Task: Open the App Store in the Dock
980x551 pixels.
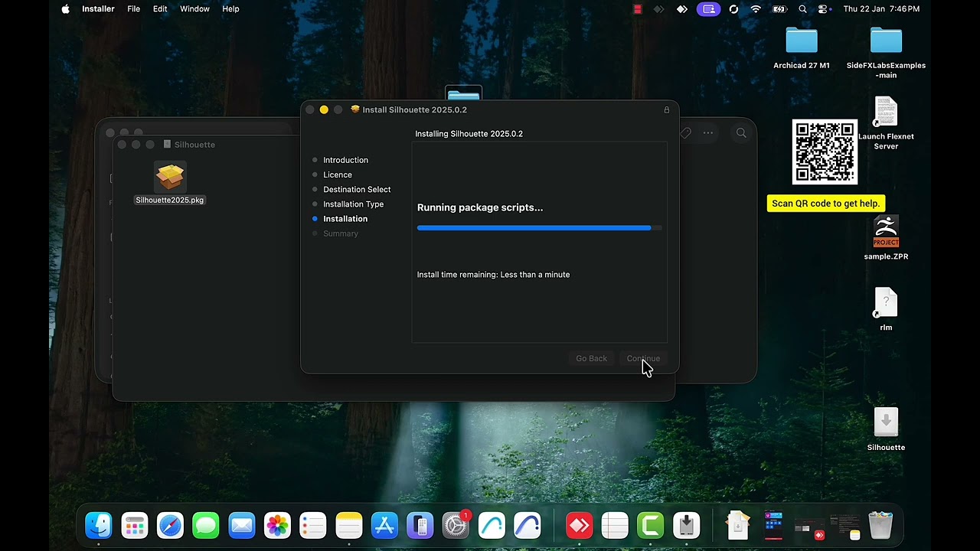Action: [x=384, y=526]
